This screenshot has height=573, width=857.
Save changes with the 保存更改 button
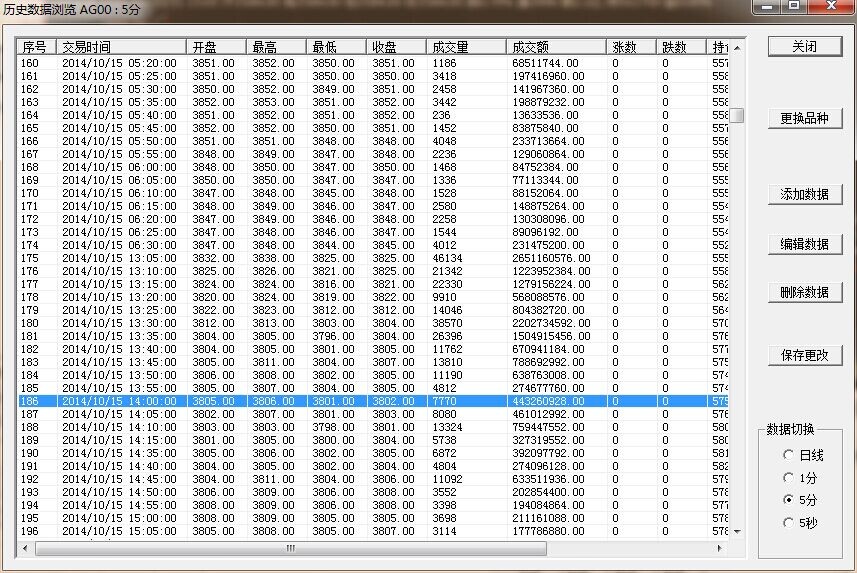click(804, 355)
